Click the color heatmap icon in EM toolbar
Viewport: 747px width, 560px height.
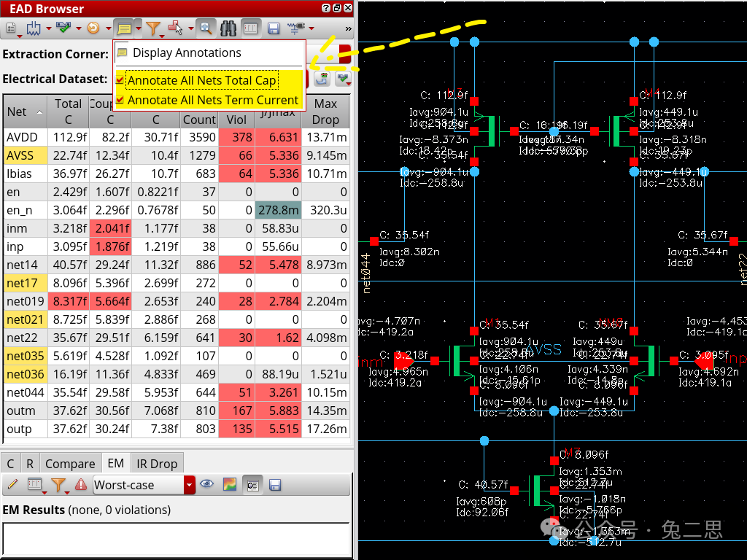click(229, 484)
